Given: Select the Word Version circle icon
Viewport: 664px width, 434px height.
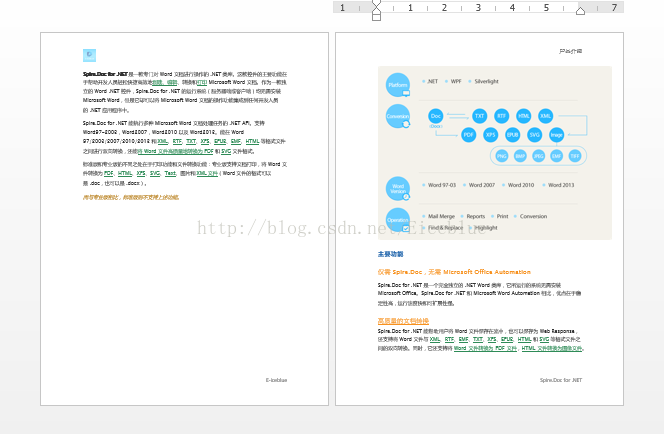Looking at the screenshot, I should click(x=398, y=188).
